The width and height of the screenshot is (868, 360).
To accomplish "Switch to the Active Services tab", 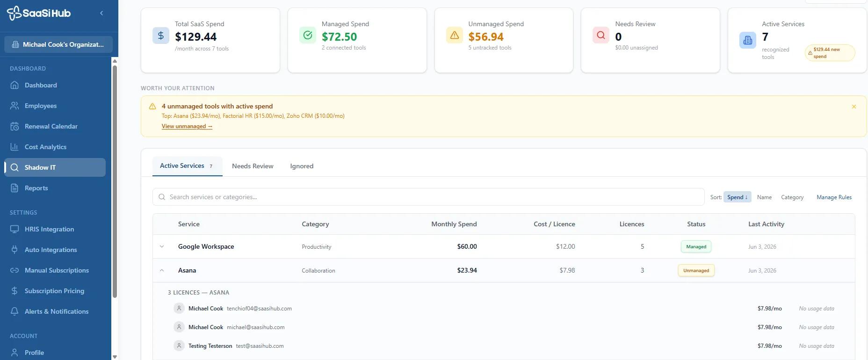I will (x=187, y=166).
